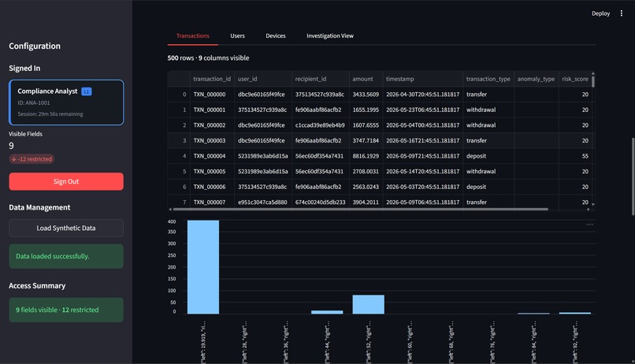
Task: Sort by recipient_id column header
Action: tap(321, 79)
